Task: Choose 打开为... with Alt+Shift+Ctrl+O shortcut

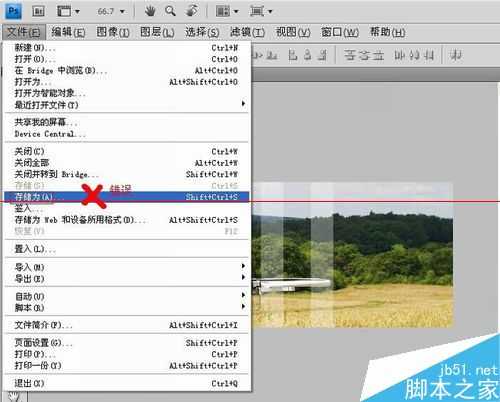Action: click(127, 82)
